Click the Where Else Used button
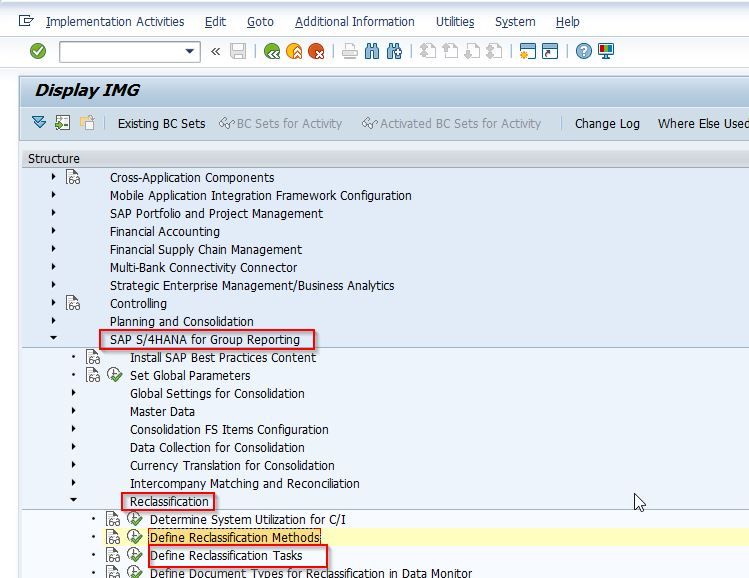This screenshot has width=749, height=578. coord(703,124)
